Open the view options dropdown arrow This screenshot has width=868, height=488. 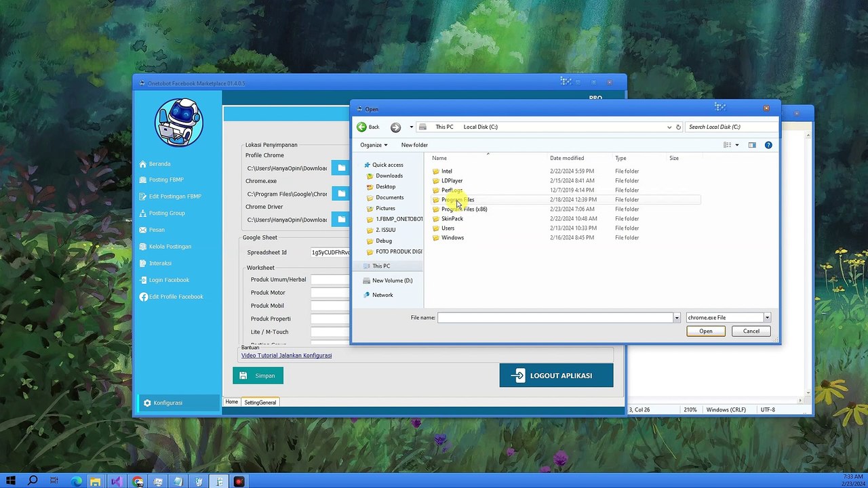point(737,145)
